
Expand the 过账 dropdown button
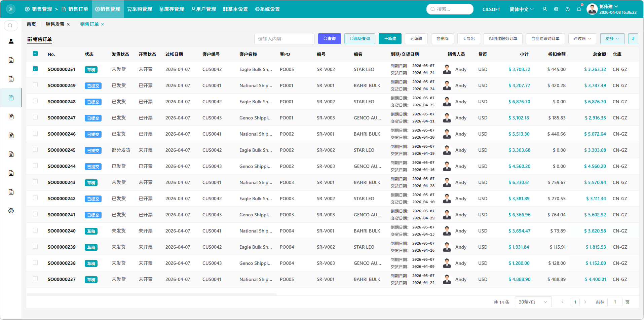click(x=582, y=39)
